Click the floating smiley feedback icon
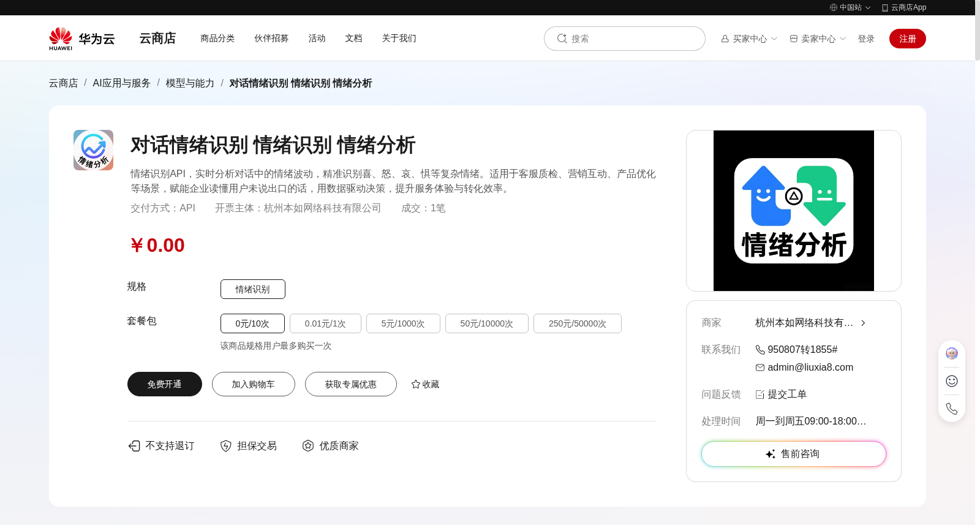980x525 pixels. coord(952,381)
